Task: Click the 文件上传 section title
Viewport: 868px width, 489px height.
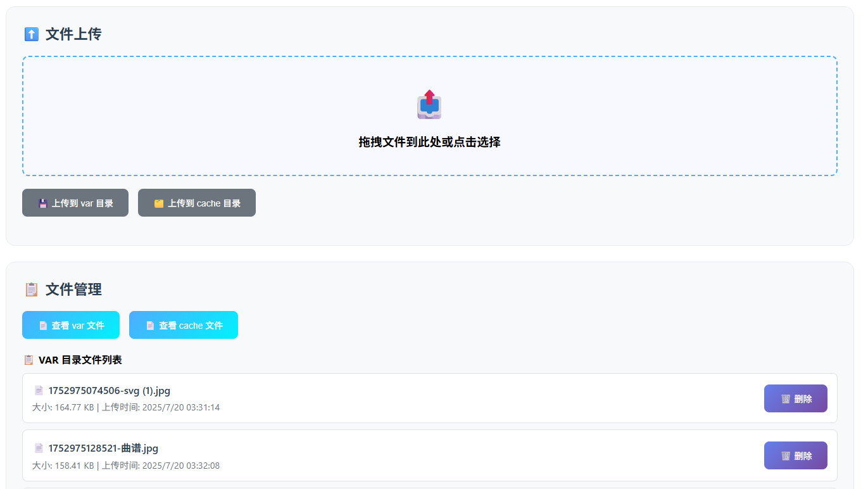Action: pos(73,34)
